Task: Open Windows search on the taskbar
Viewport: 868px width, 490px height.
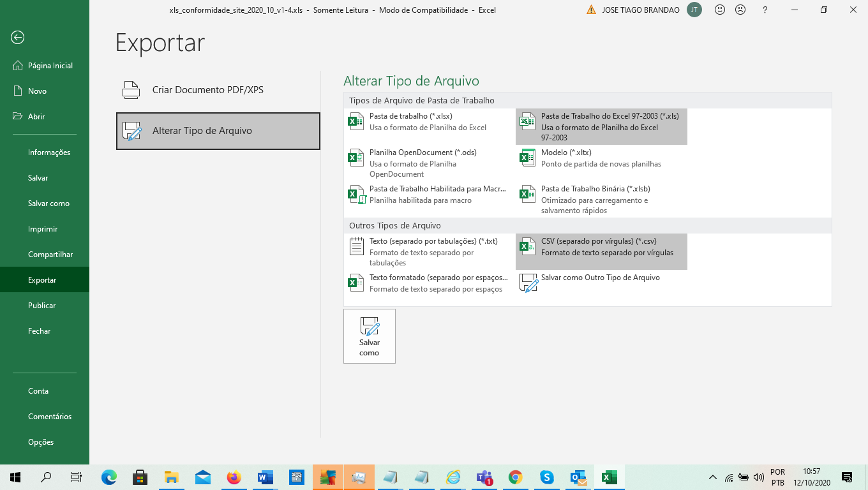Action: pos(46,477)
